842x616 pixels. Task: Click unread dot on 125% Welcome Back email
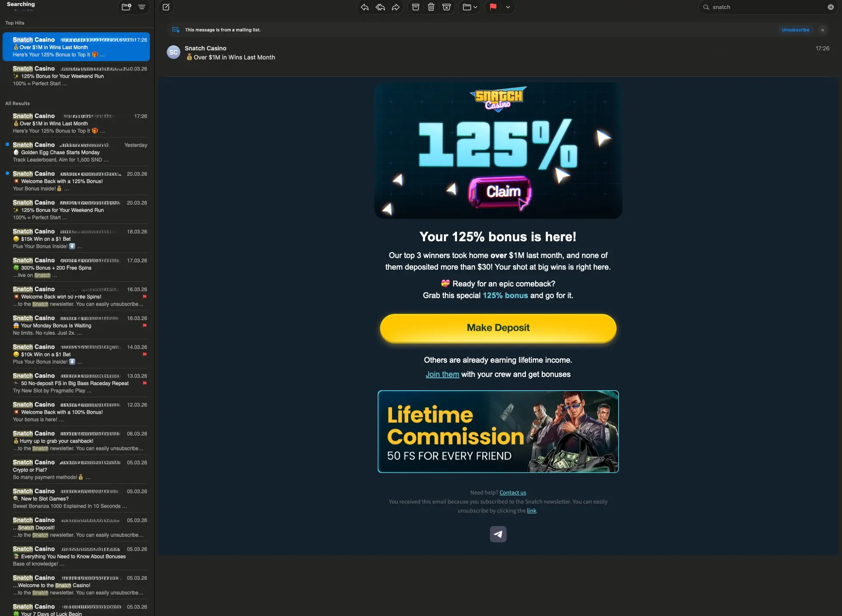pos(7,173)
